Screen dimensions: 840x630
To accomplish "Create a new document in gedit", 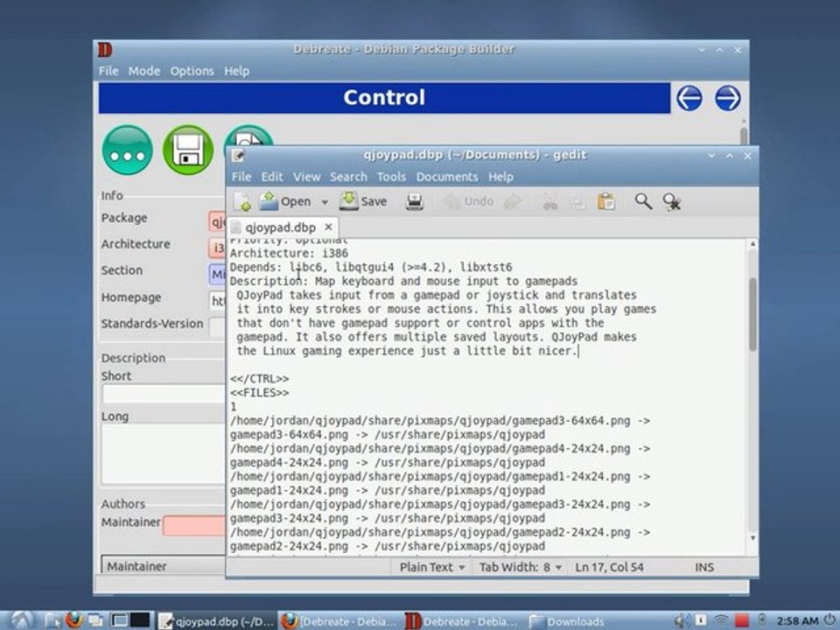I will [241, 202].
